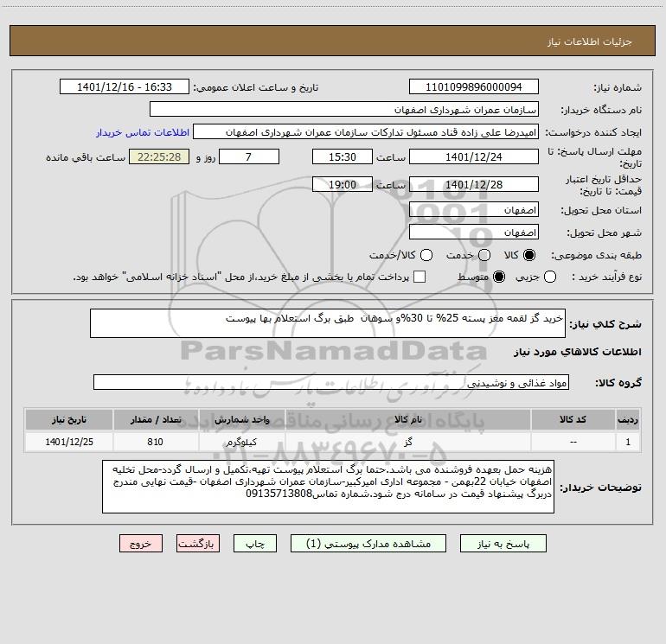The width and height of the screenshot is (666, 644).
Task: Click the کد کالا column header
Action: click(573, 419)
